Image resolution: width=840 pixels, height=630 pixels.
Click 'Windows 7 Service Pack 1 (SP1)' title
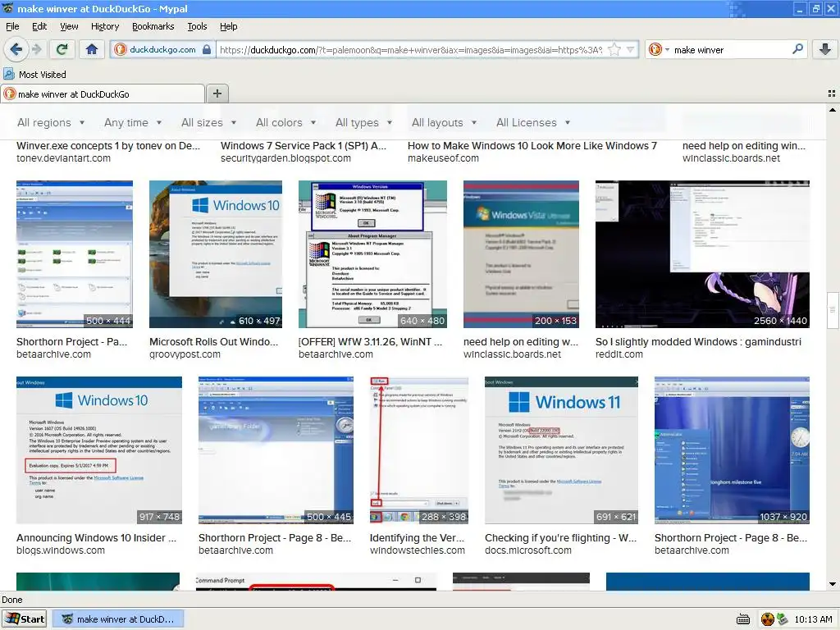[304, 146]
